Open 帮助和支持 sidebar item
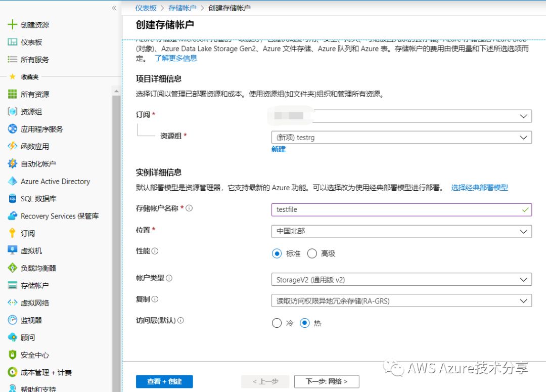546x392 pixels. pos(38,388)
